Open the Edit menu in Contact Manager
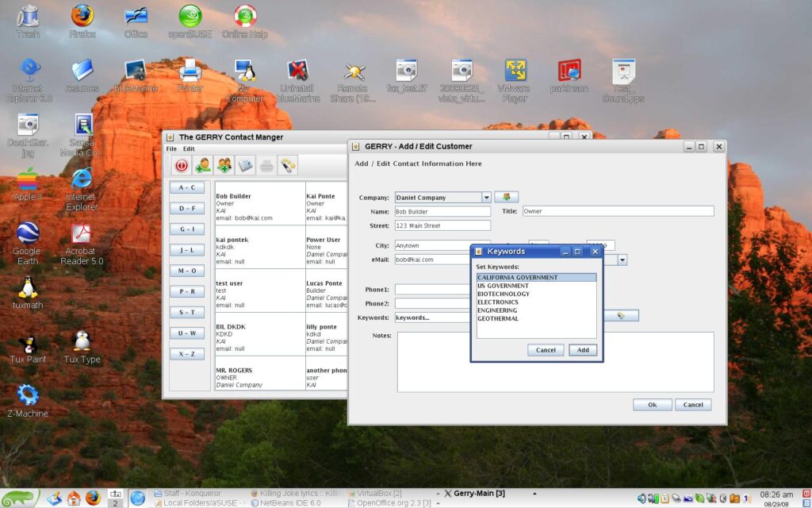The width and height of the screenshot is (812, 508). pyautogui.click(x=189, y=149)
